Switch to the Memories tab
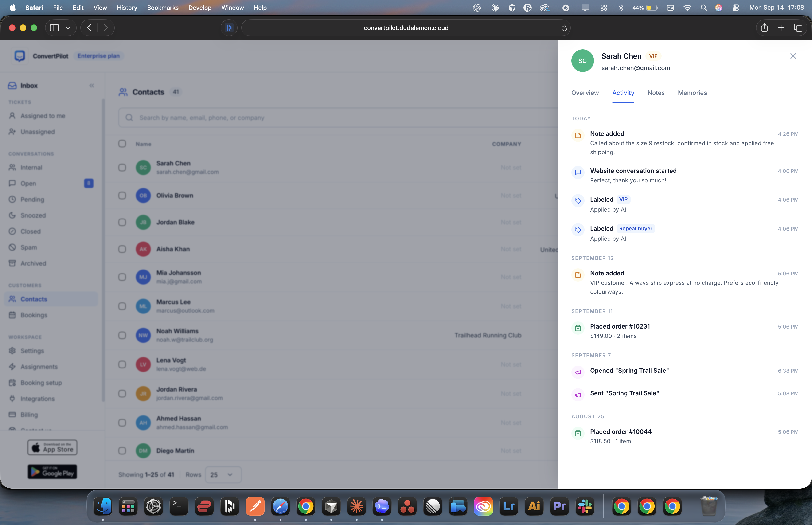Viewport: 812px width, 525px height. coord(692,93)
